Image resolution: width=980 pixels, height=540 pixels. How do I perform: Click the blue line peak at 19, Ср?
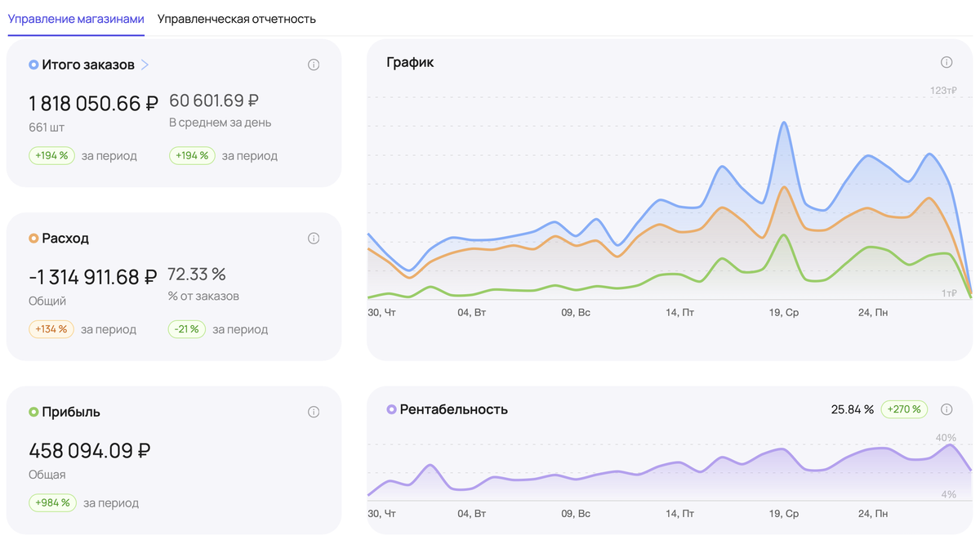click(x=784, y=123)
